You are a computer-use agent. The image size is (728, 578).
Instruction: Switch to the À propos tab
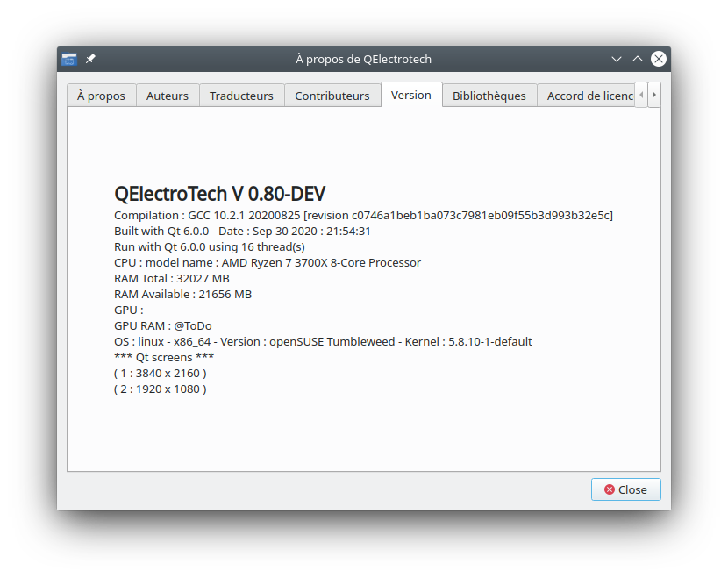click(101, 95)
